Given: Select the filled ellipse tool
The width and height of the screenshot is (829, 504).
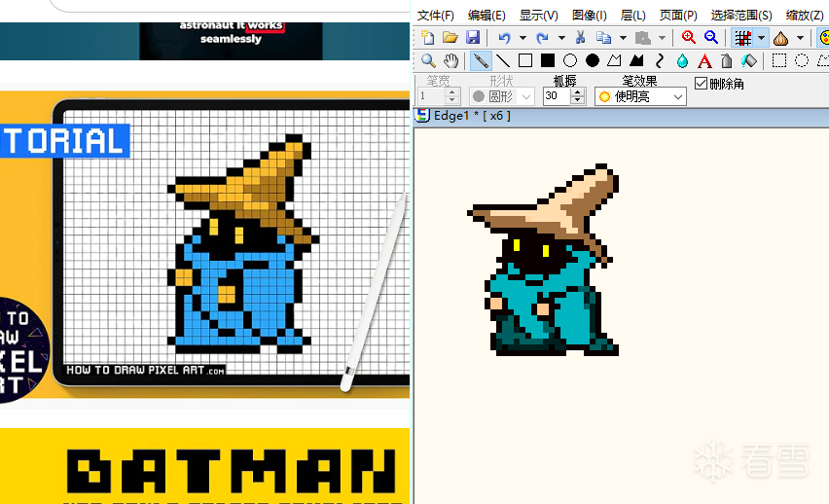Looking at the screenshot, I should [593, 61].
